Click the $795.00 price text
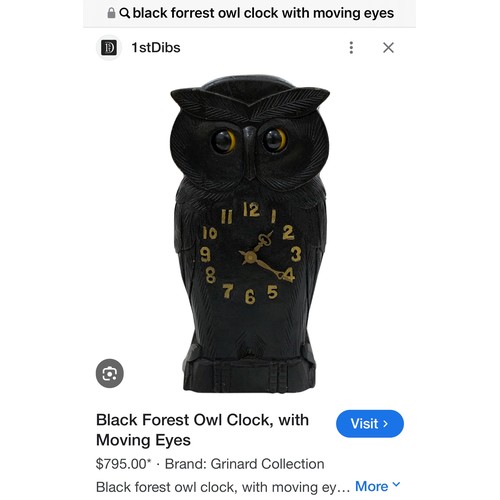Screen dimensions: 500x500 [x=123, y=464]
